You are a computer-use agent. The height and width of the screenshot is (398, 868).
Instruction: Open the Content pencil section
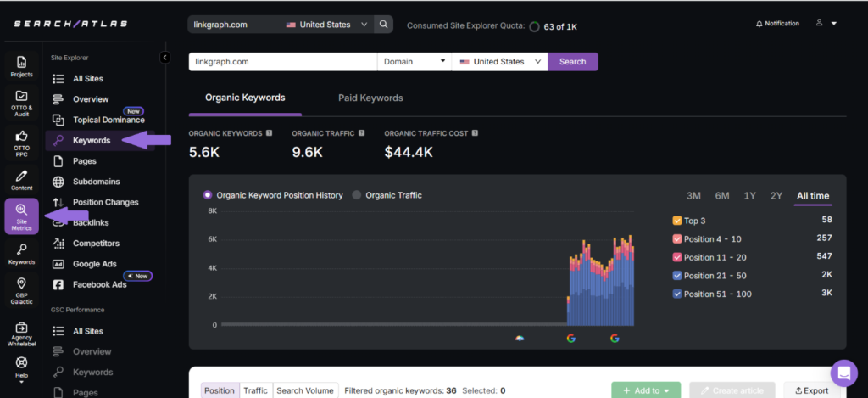[x=21, y=180]
